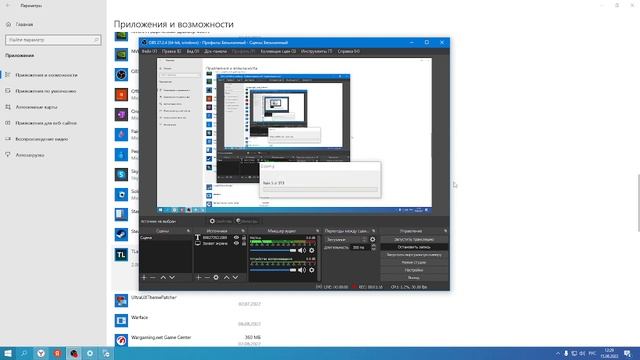This screenshot has height=360, width=640.
Task: Adjust the microphone volume slider
Action: pyautogui.click(x=273, y=250)
